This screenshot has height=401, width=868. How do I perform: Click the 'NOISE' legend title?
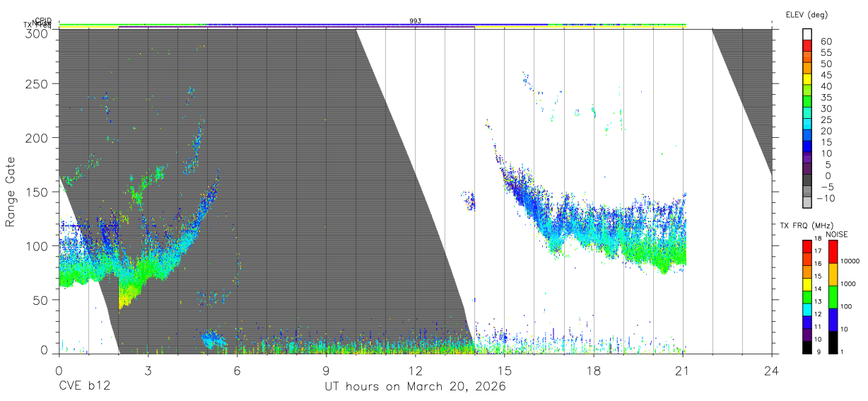(x=837, y=234)
